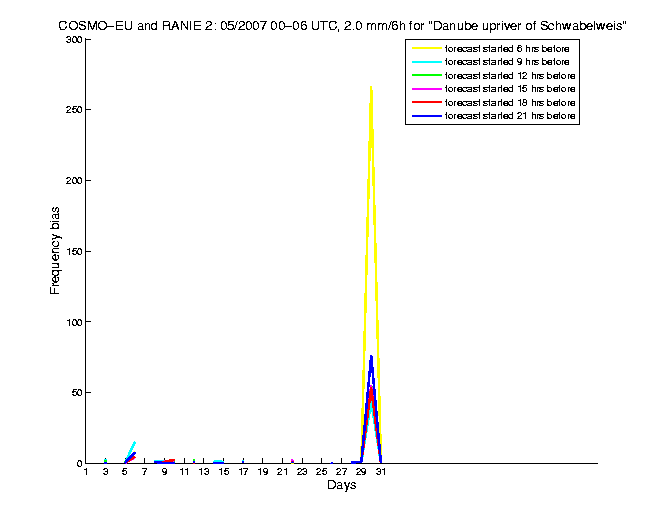
Task: Click the x-axis day label 19
Action: pyautogui.click(x=263, y=472)
